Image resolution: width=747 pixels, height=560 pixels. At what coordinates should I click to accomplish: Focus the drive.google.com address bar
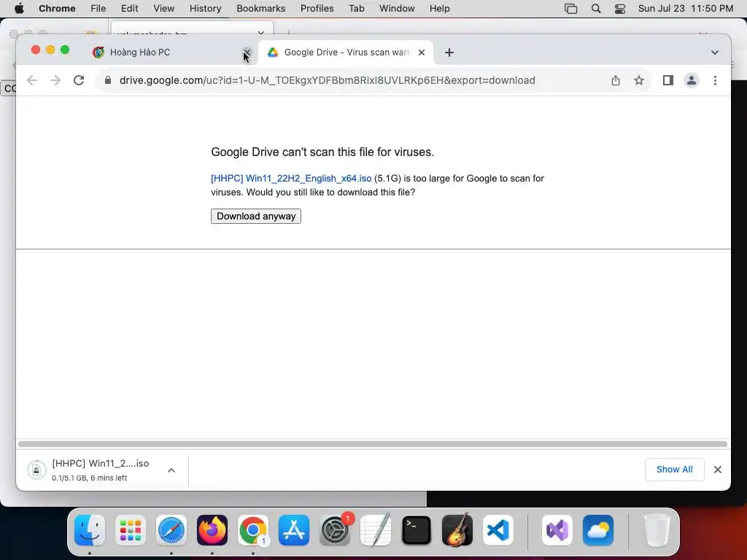click(x=328, y=80)
